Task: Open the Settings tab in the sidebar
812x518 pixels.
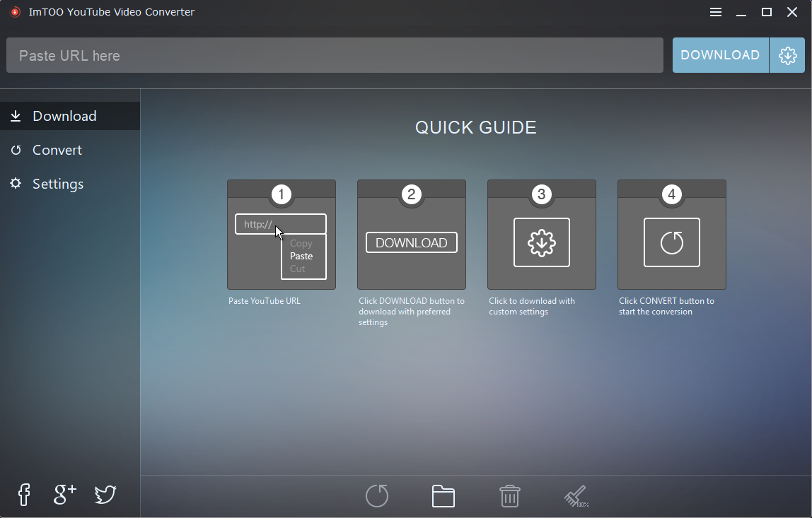Action: [x=70, y=184]
